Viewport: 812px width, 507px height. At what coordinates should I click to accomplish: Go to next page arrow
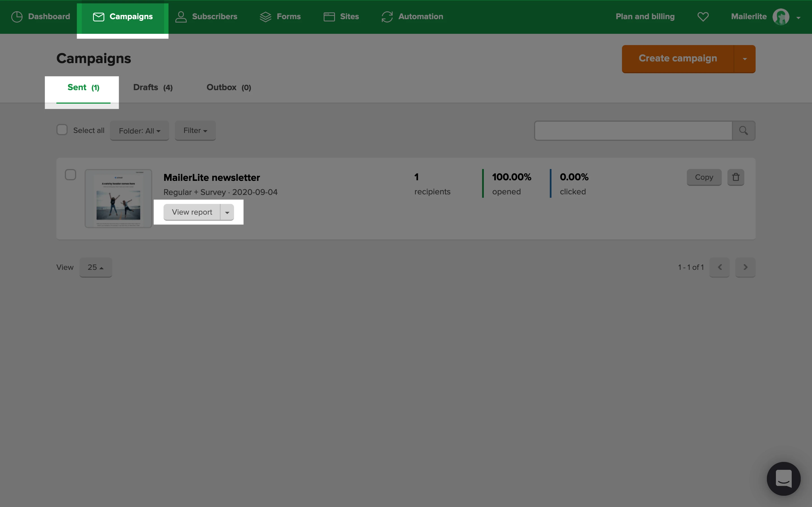[745, 267]
